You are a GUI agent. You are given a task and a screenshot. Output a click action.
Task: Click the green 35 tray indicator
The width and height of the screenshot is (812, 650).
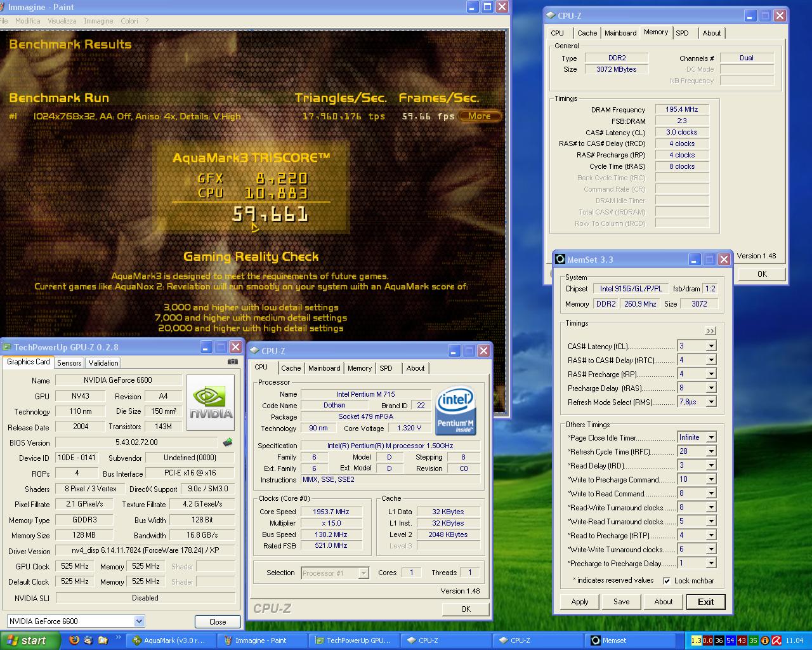(753, 641)
